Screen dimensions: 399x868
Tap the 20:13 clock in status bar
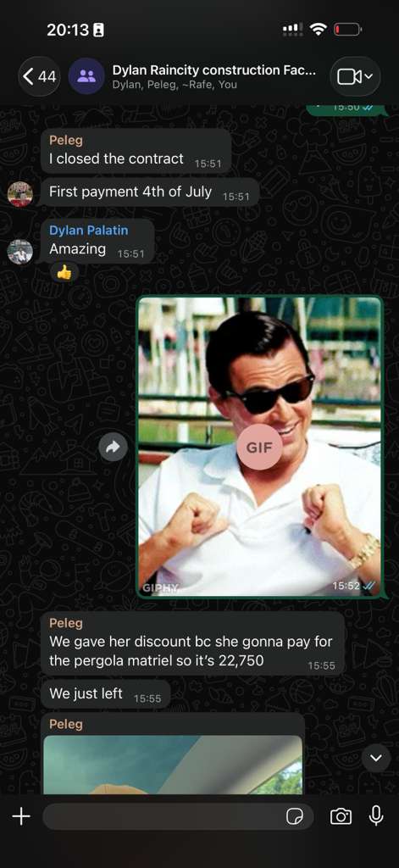point(68,30)
